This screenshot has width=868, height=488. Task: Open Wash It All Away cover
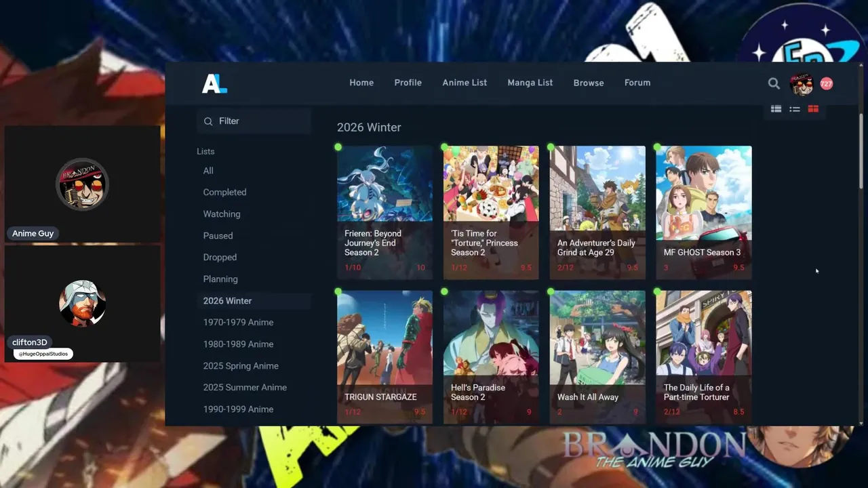click(597, 357)
